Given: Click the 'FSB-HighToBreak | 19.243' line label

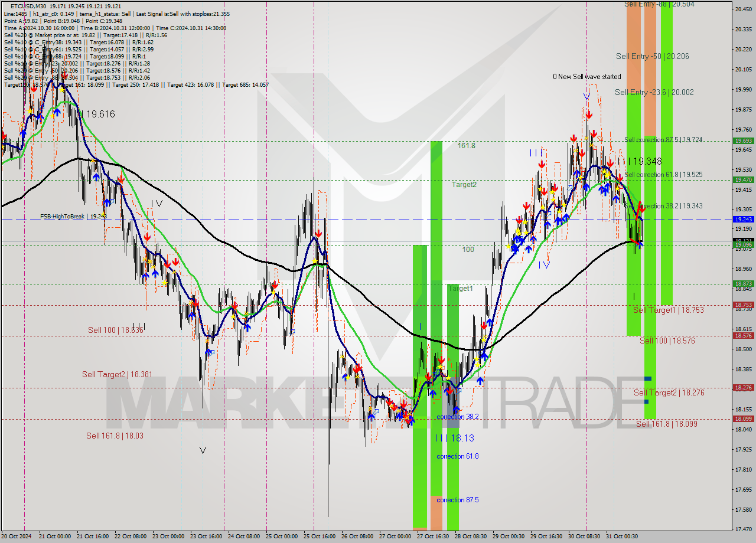Looking at the screenshot, I should (74, 217).
